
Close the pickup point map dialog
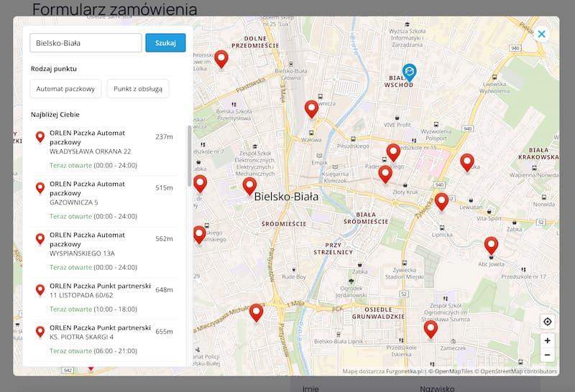(541, 34)
